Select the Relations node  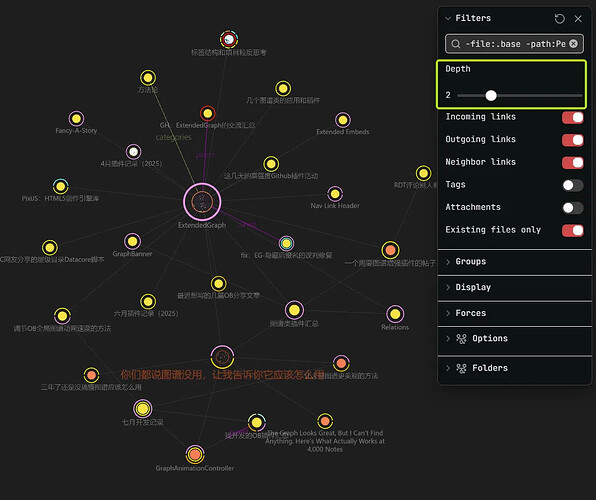click(395, 314)
